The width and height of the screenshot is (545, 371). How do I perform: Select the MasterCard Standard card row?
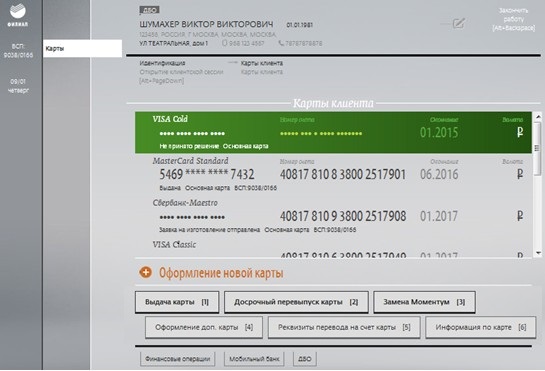pyautogui.click(x=333, y=174)
